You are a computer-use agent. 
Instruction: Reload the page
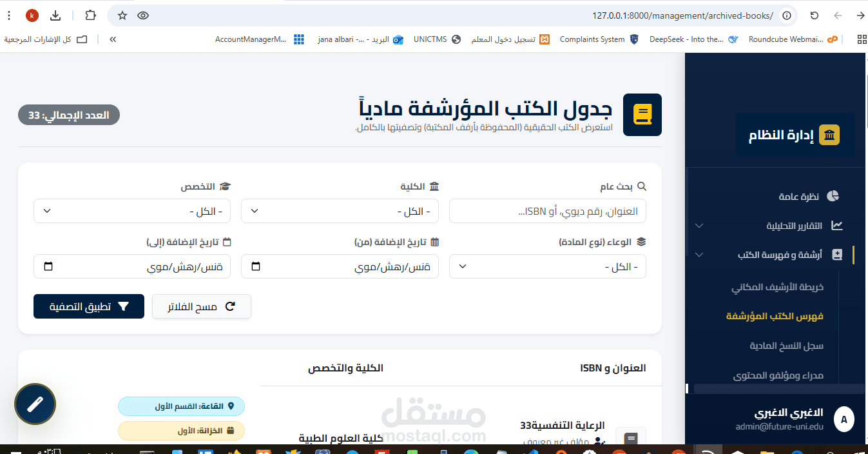coord(815,15)
